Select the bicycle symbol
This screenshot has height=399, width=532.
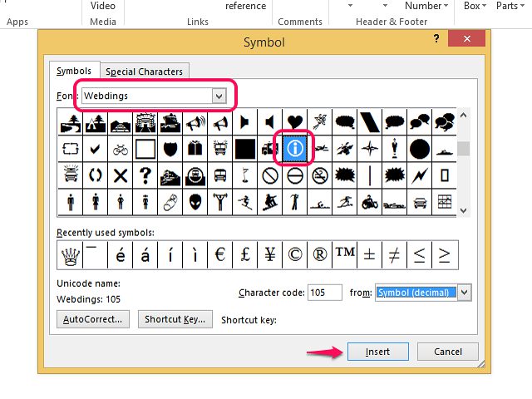pos(121,149)
